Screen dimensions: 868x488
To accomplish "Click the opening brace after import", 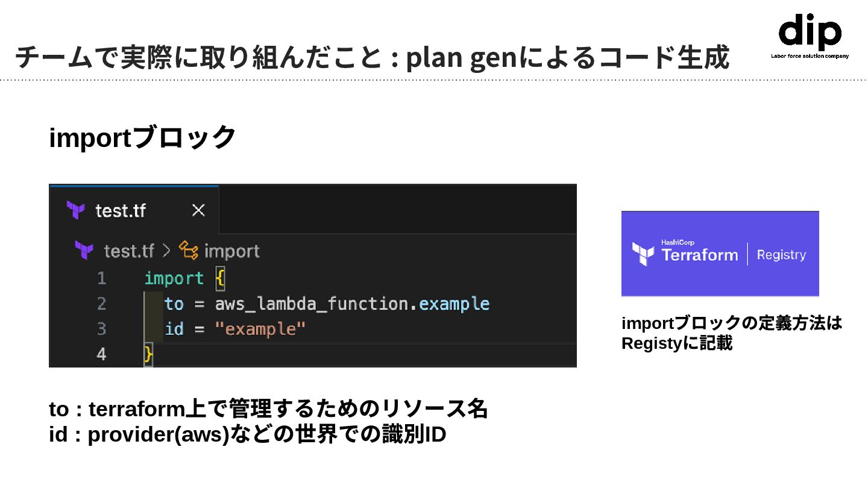I will pyautogui.click(x=219, y=278).
